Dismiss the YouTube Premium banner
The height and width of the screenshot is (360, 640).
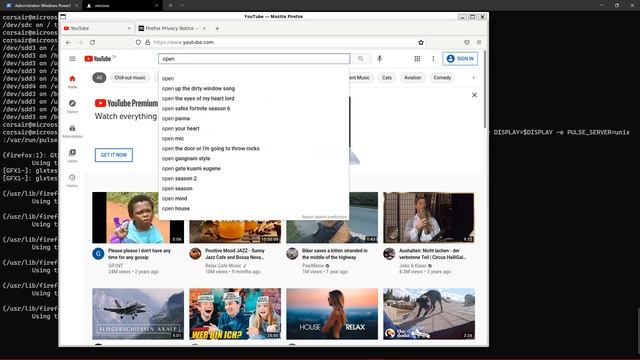pyautogui.click(x=474, y=95)
